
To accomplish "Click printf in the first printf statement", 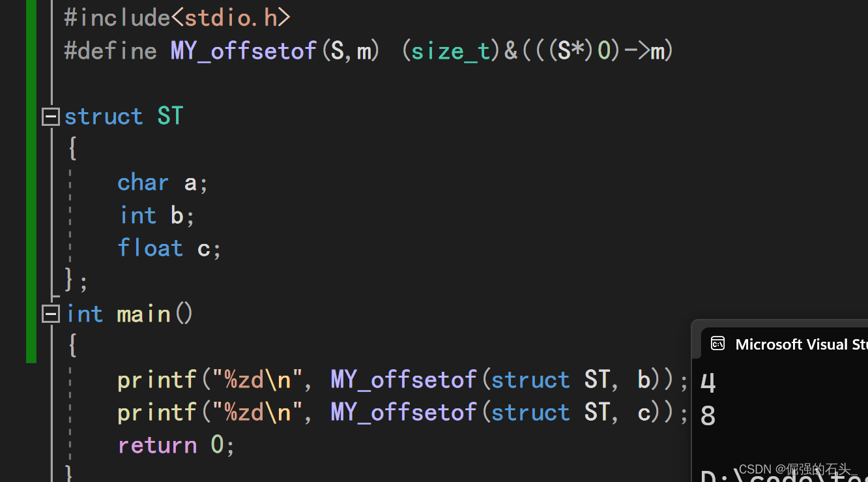I will click(x=156, y=380).
